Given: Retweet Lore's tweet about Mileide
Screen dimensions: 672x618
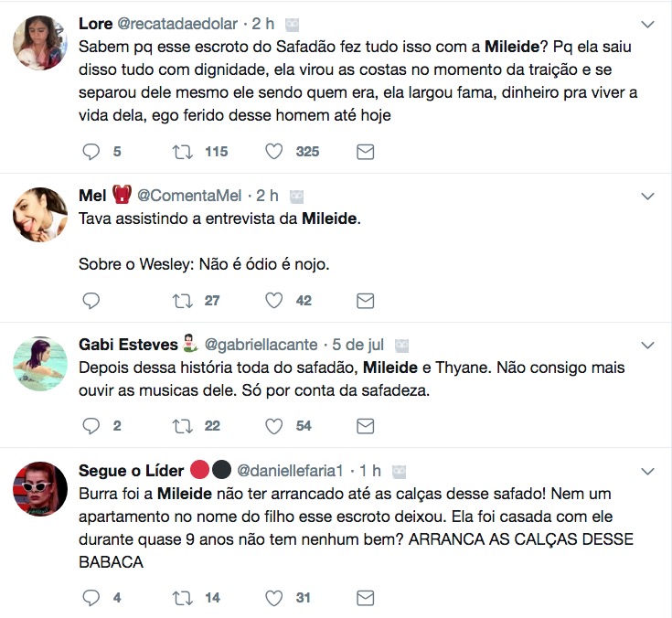Looking at the screenshot, I should (183, 151).
